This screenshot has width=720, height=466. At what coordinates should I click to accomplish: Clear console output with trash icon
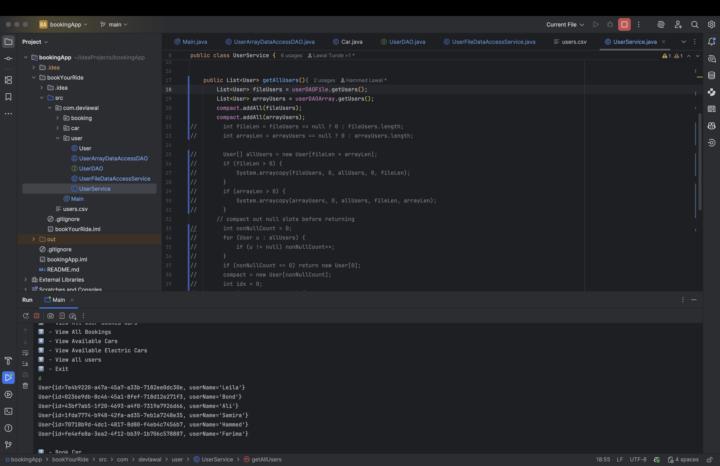(x=25, y=386)
